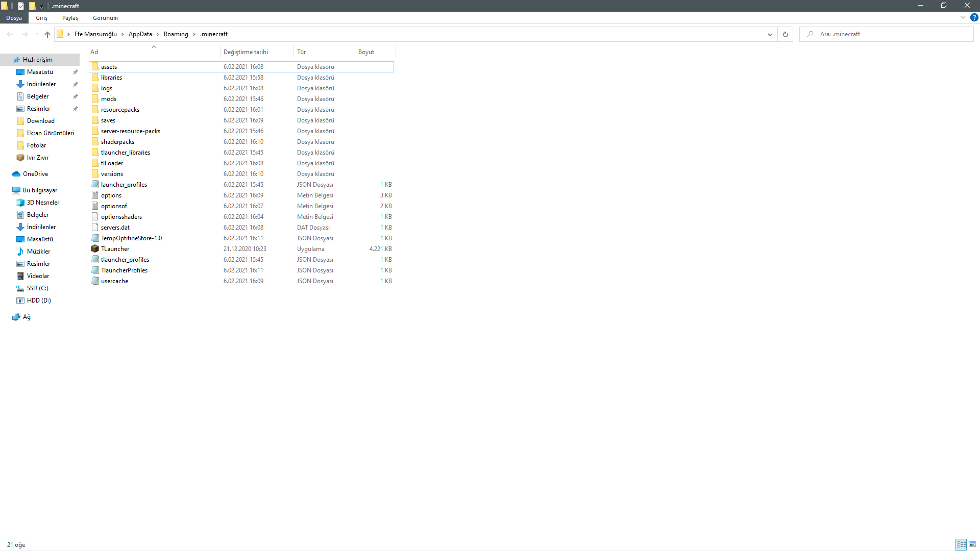Select the TempOptifineStore-1.0 file

point(241,238)
